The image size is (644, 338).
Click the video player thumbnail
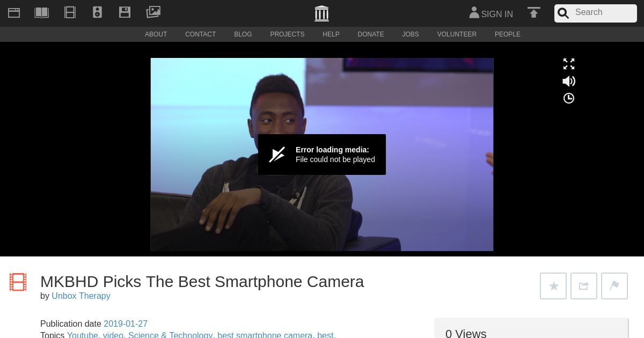(x=322, y=155)
